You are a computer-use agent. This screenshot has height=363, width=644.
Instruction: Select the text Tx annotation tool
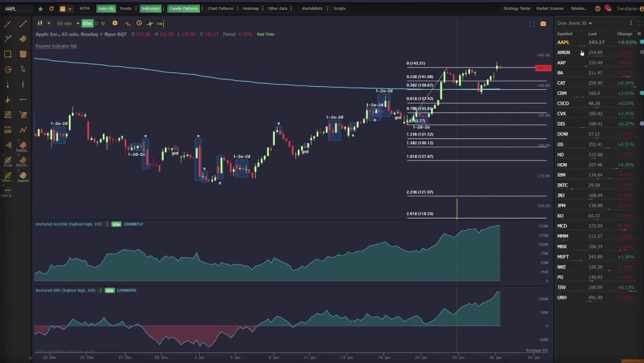click(x=23, y=69)
